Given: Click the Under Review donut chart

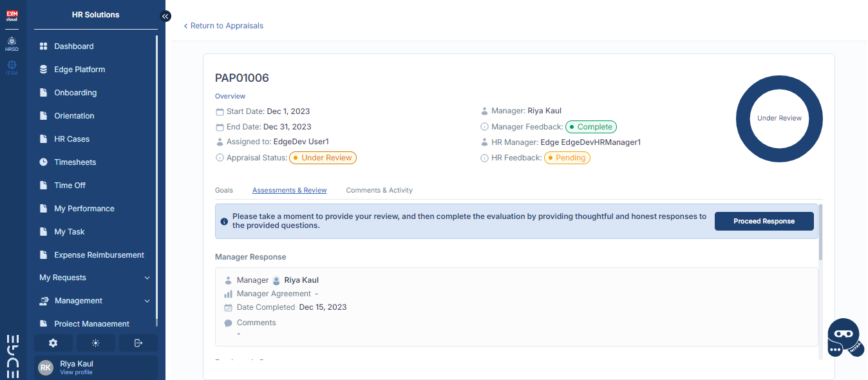Looking at the screenshot, I should tap(779, 119).
